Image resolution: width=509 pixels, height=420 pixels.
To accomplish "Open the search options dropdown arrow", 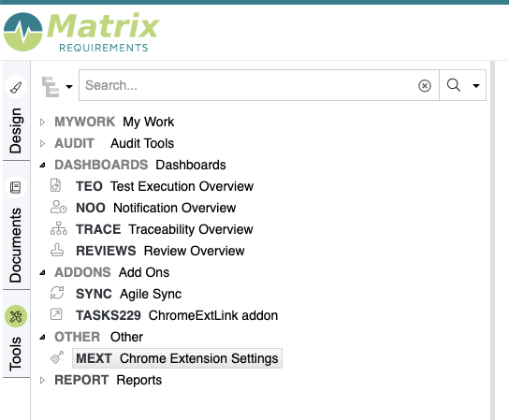I will (x=476, y=86).
